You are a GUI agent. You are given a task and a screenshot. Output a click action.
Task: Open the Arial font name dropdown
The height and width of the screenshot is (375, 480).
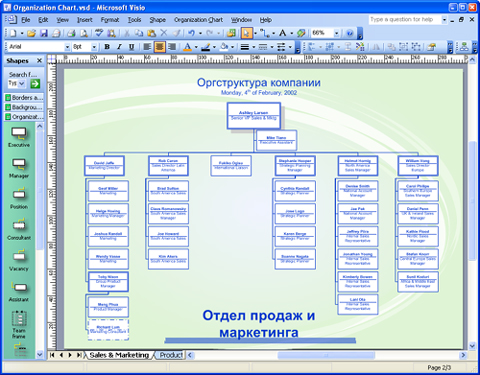(67, 47)
